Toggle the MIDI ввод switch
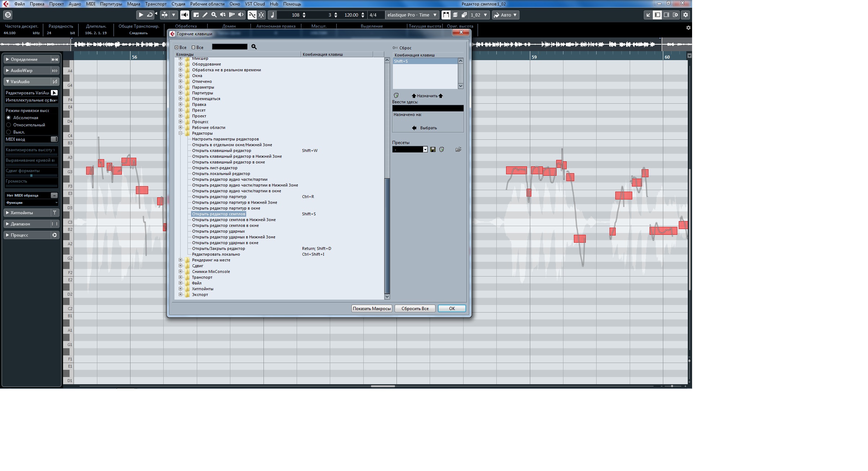The width and height of the screenshot is (868, 471). click(x=54, y=139)
